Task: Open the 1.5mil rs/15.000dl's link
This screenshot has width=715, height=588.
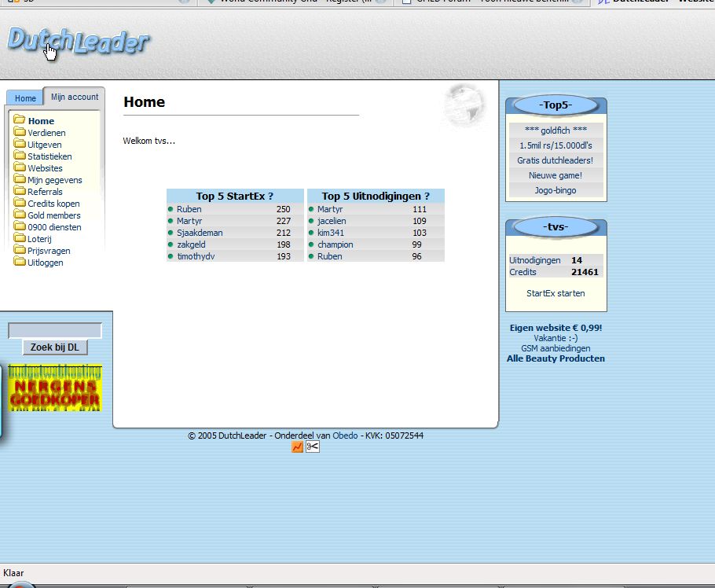Action: 555,145
